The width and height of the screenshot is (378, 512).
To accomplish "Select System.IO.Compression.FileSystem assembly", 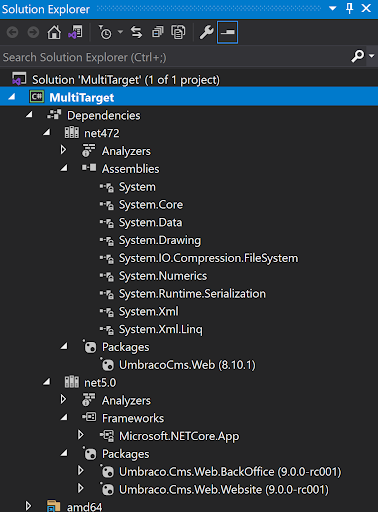I will tap(209, 258).
